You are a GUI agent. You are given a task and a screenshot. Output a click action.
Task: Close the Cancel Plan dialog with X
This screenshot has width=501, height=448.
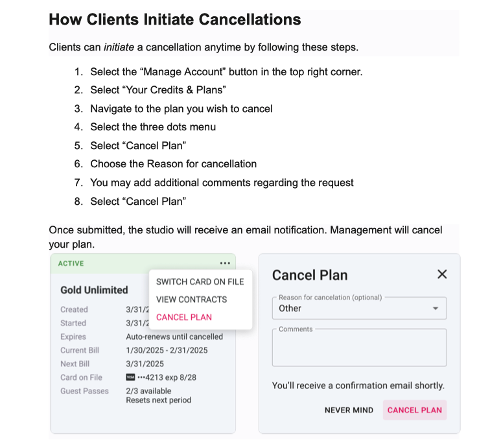(442, 274)
